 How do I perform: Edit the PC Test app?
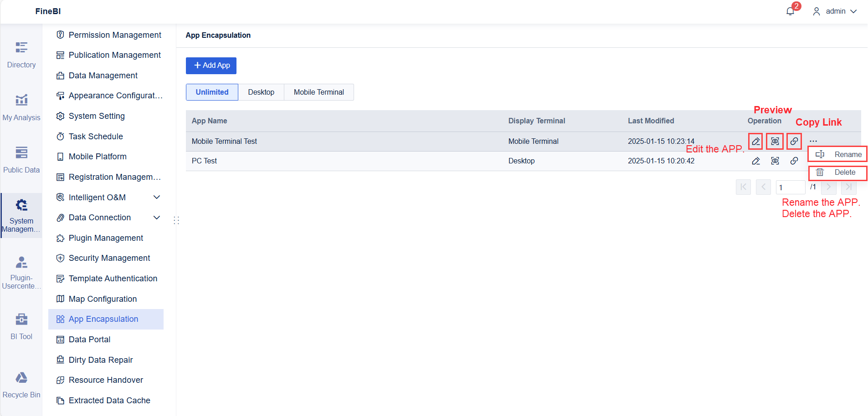[756, 161]
